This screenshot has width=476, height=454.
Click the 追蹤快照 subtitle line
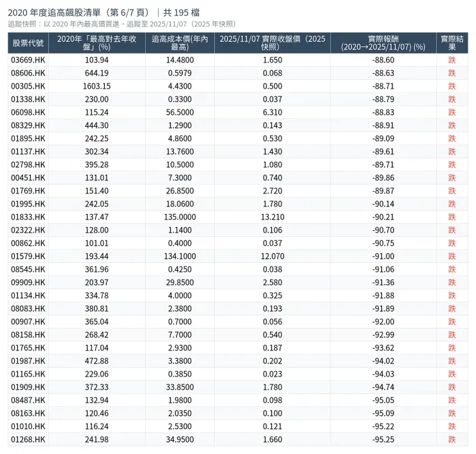(x=122, y=24)
